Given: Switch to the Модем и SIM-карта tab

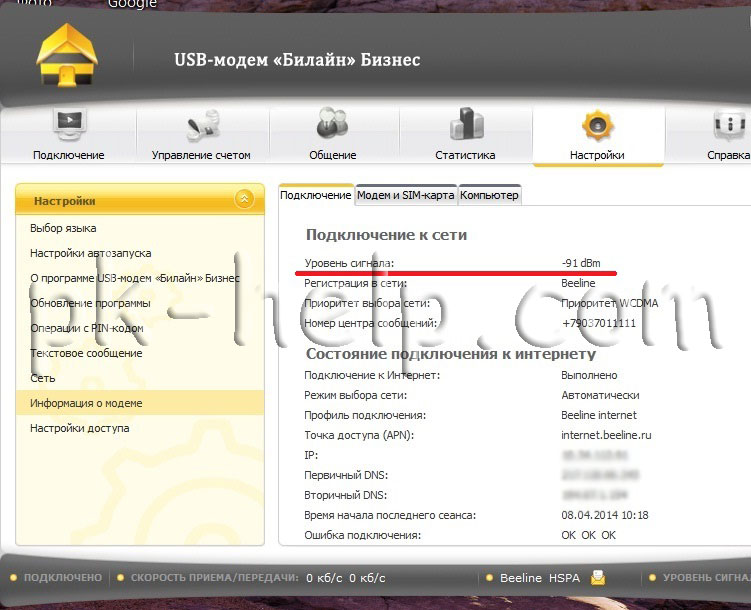Looking at the screenshot, I should tap(406, 195).
